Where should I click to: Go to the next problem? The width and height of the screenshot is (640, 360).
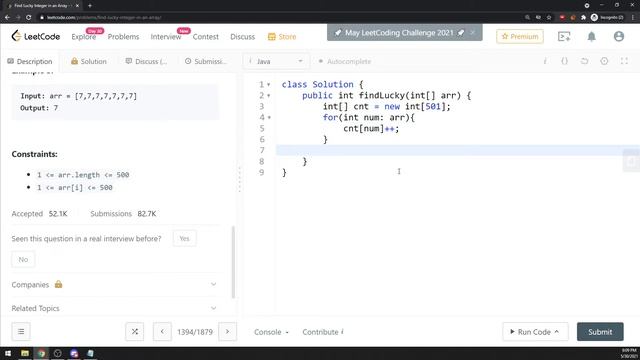point(227,331)
